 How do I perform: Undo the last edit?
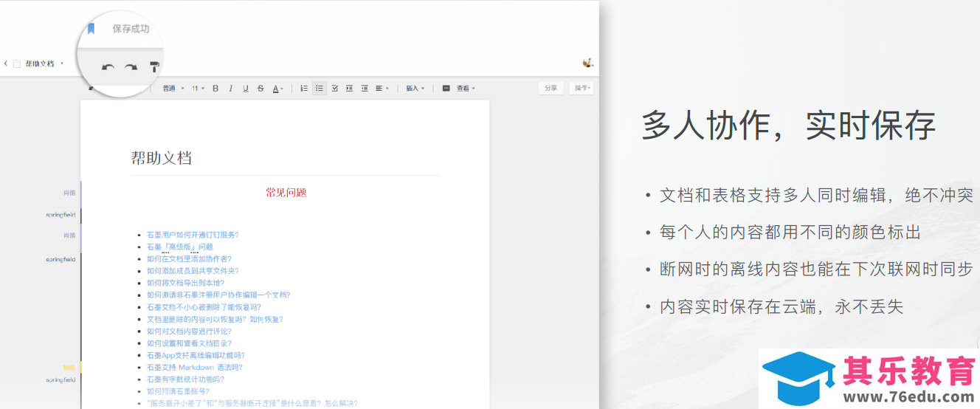pyautogui.click(x=108, y=68)
